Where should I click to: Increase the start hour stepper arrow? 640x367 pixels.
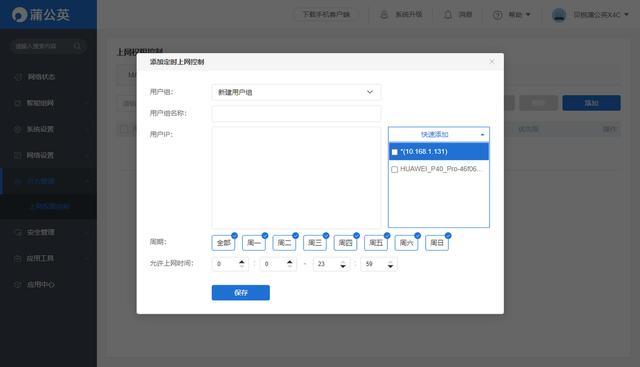[242, 262]
